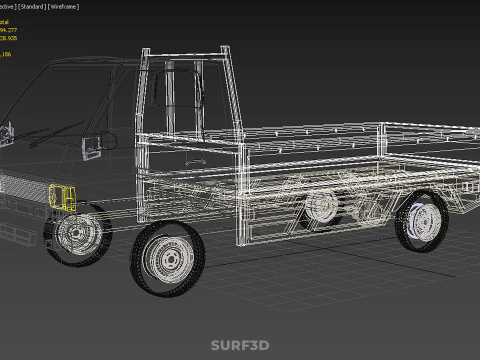Screen dimensions: 480x360
Task: Open the [Wireframe] viewport display menu
Action: click(x=63, y=7)
